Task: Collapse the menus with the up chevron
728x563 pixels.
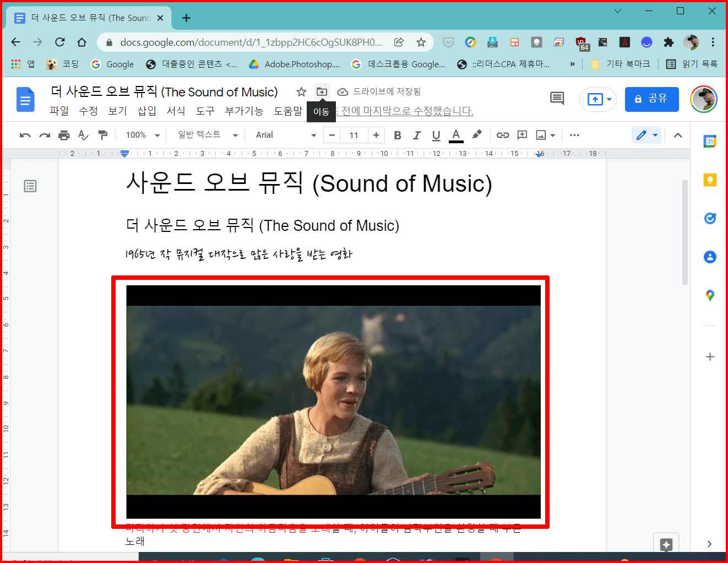Action: coord(678,135)
